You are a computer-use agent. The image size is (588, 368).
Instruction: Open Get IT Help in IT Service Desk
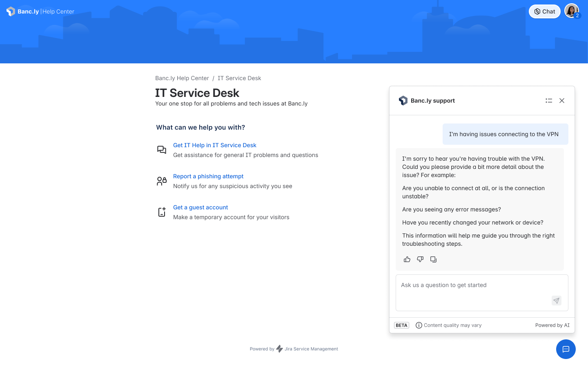coord(215,145)
